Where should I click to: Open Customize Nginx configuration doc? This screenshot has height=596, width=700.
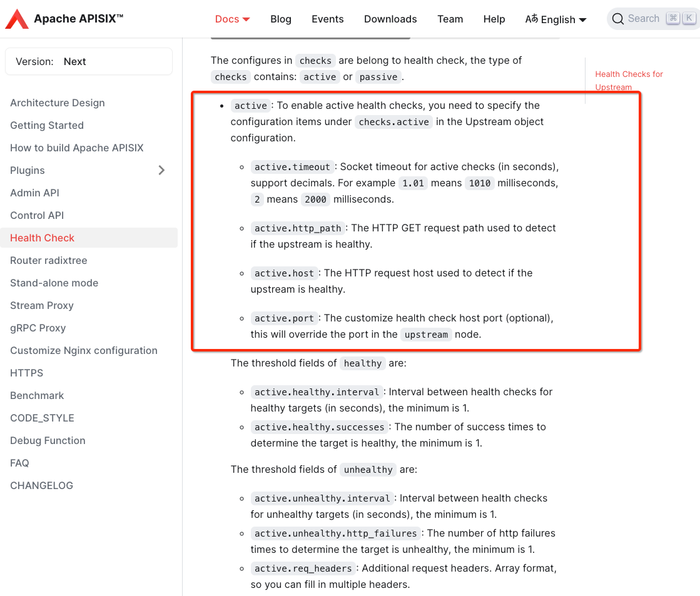tap(84, 350)
